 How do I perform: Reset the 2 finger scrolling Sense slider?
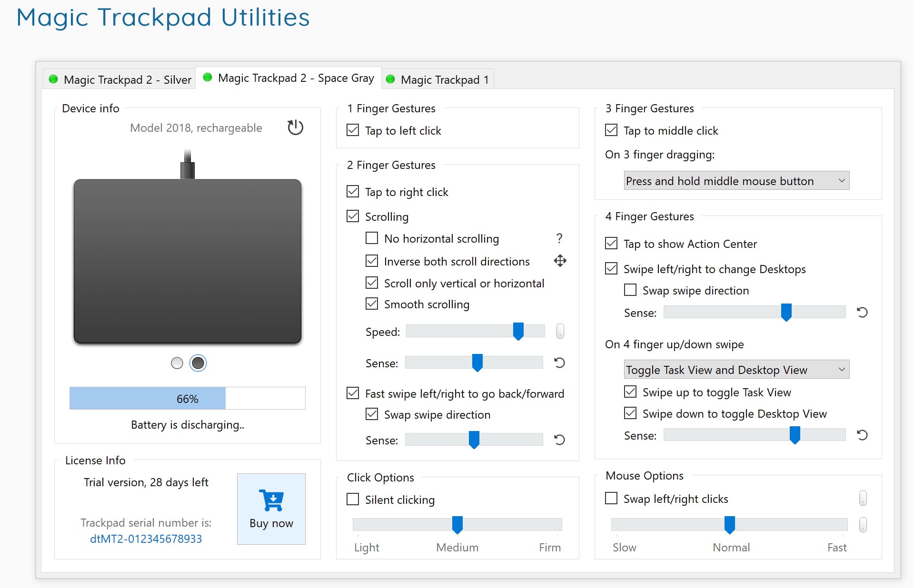click(559, 363)
